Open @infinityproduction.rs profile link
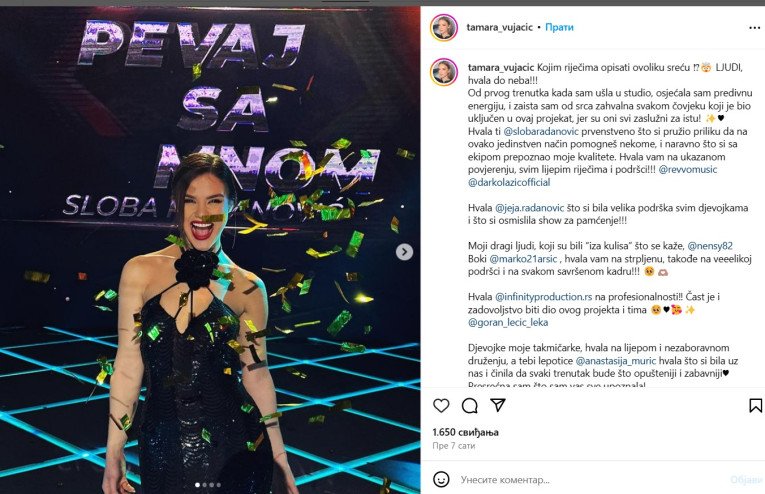The image size is (765, 494). [544, 296]
